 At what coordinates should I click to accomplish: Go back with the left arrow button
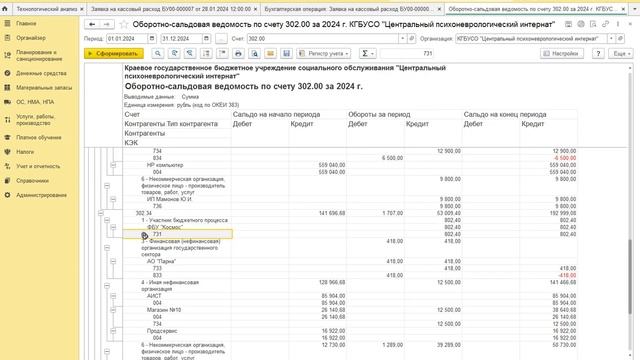point(92,24)
